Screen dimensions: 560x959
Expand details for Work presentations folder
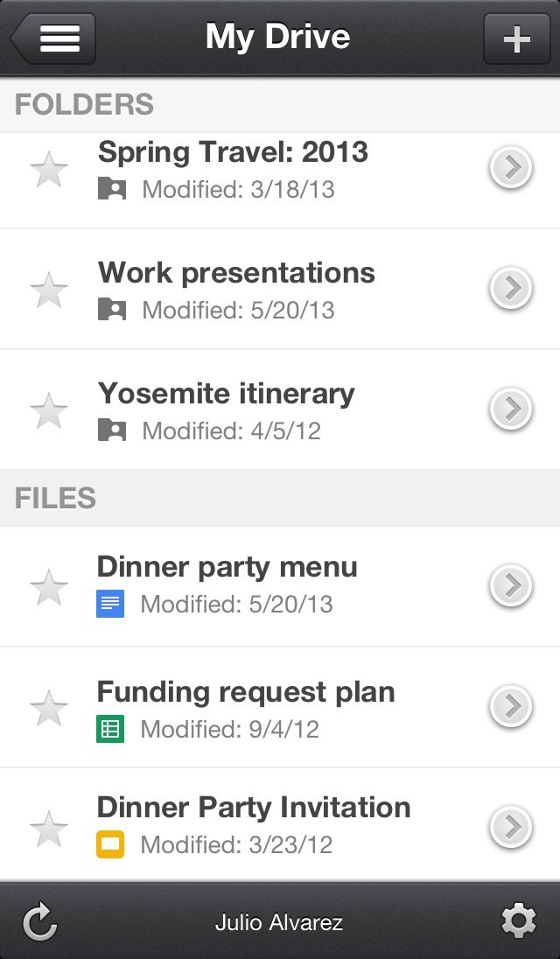click(x=512, y=289)
